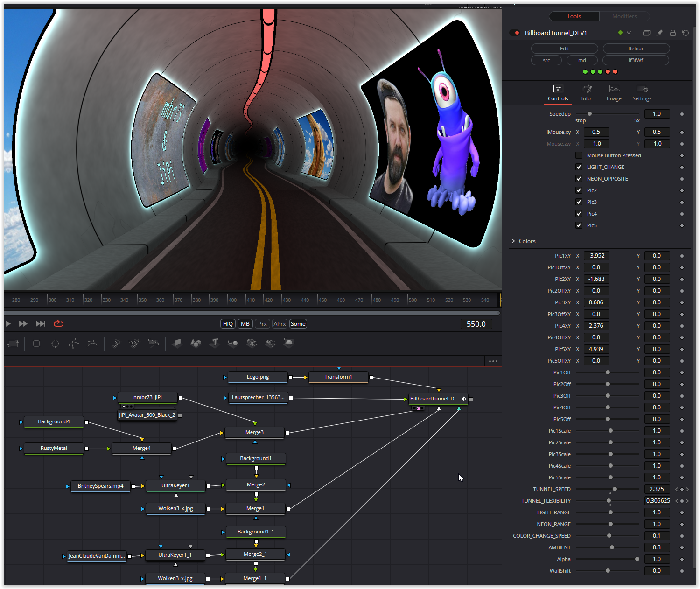Open the Info tab

pos(586,93)
